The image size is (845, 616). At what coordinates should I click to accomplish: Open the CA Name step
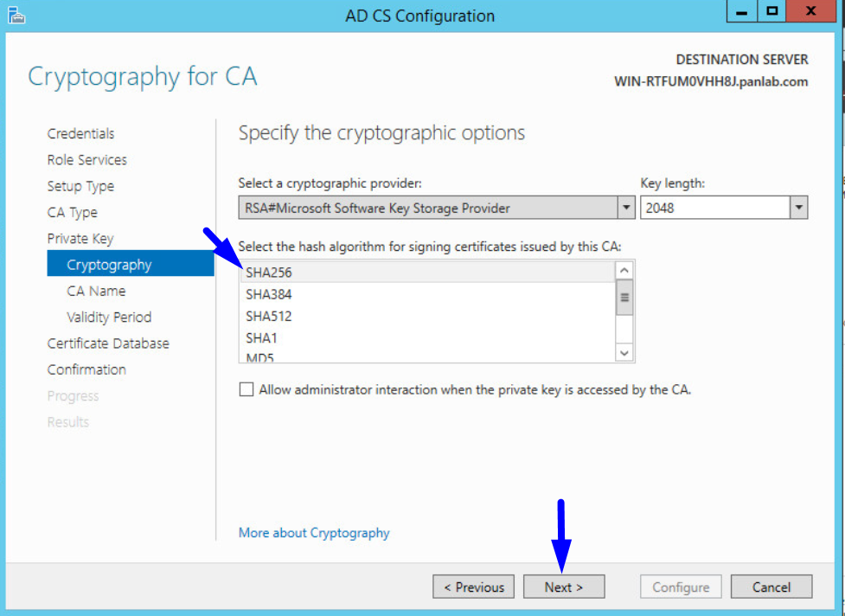pos(96,291)
